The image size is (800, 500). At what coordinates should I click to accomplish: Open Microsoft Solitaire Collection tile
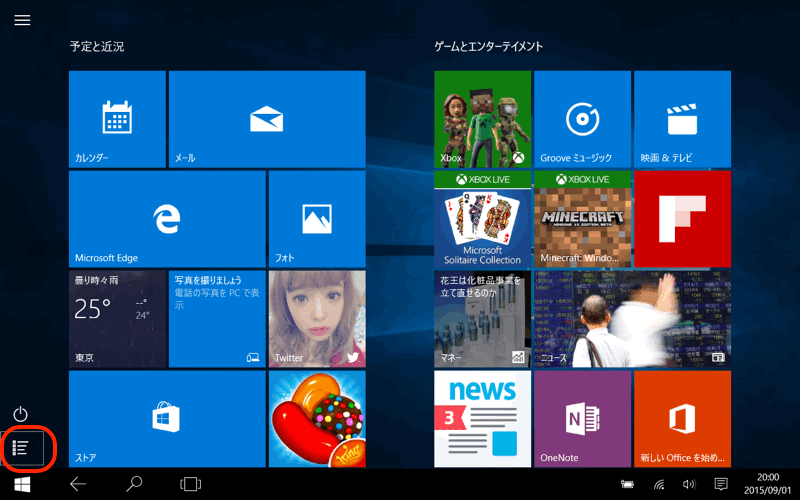coord(482,218)
